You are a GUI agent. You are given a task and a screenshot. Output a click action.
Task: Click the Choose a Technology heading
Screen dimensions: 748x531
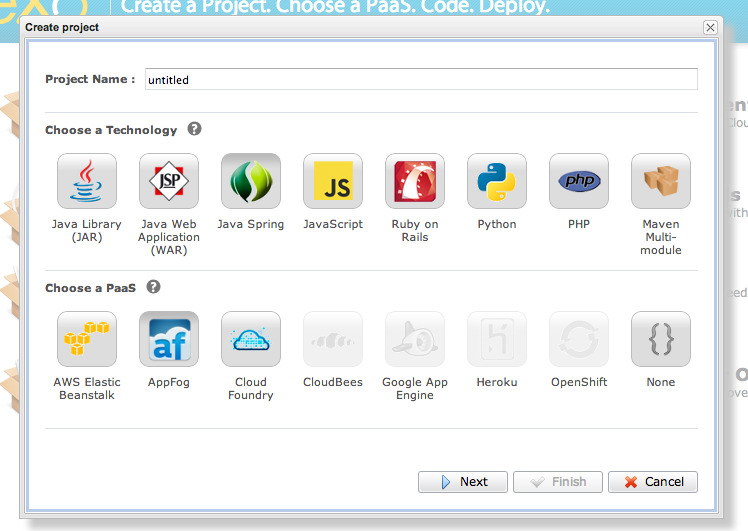pos(111,130)
